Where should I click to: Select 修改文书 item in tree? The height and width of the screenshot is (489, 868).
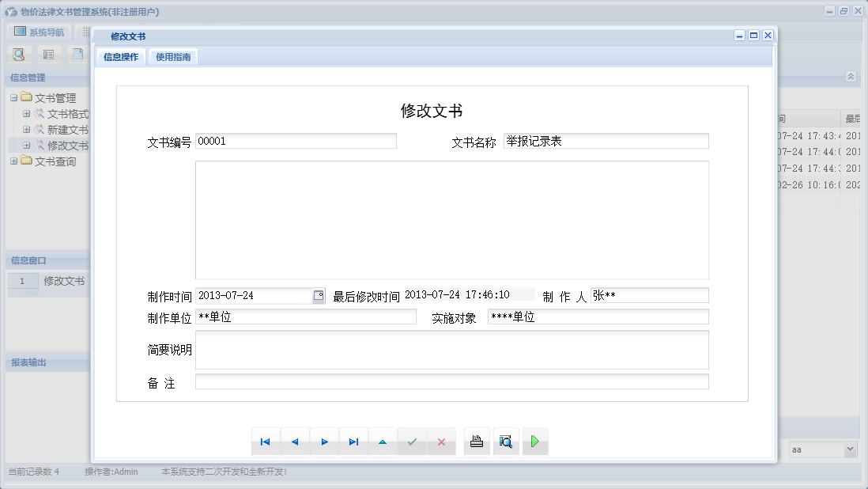pos(68,145)
